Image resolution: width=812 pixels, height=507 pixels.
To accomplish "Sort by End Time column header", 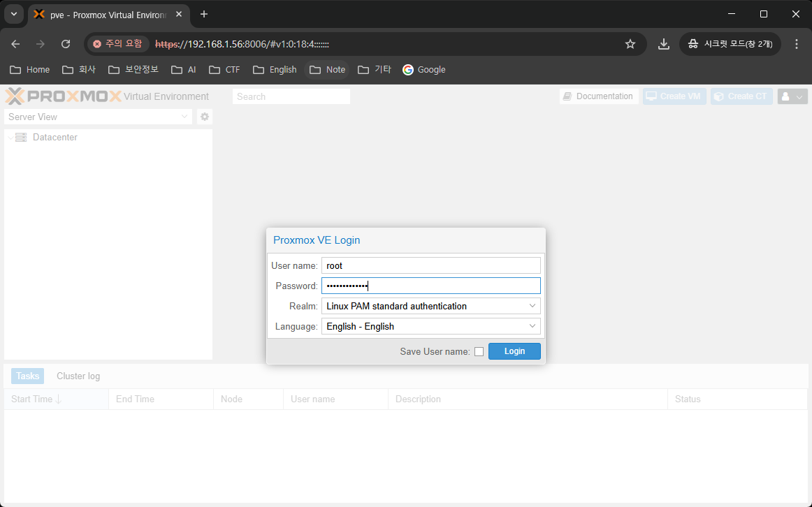I will pyautogui.click(x=161, y=399).
